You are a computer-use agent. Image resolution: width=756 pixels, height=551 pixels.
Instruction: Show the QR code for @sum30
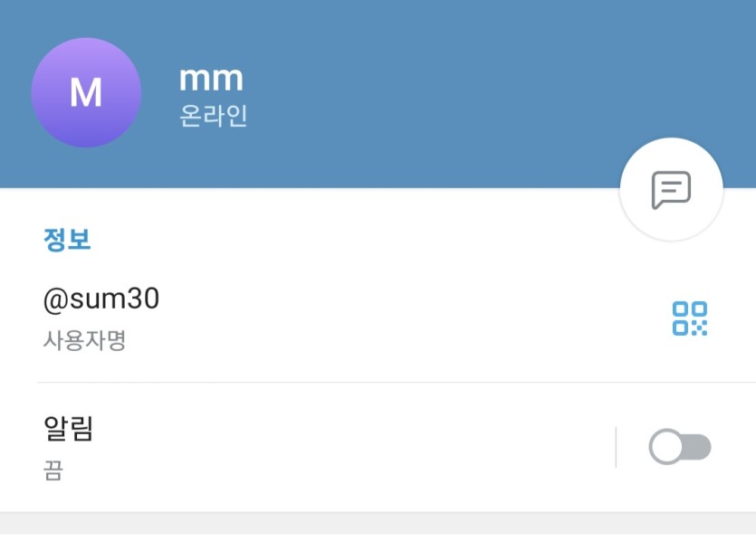point(690,318)
